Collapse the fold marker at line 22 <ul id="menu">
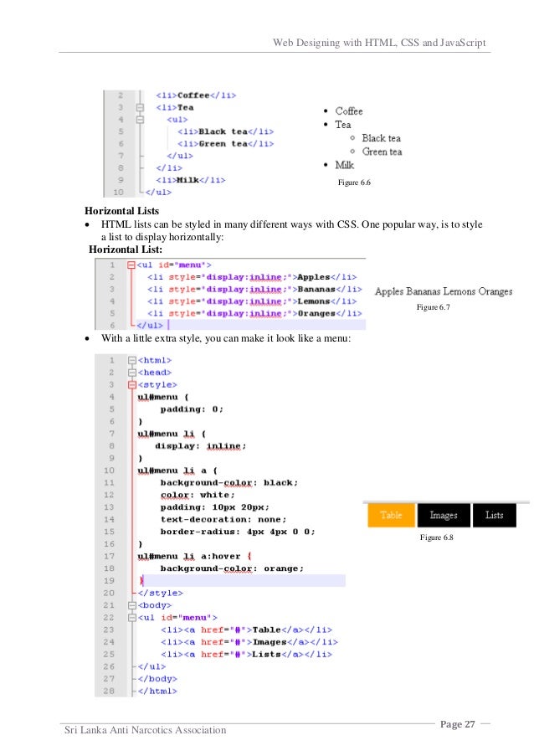 click(132, 618)
